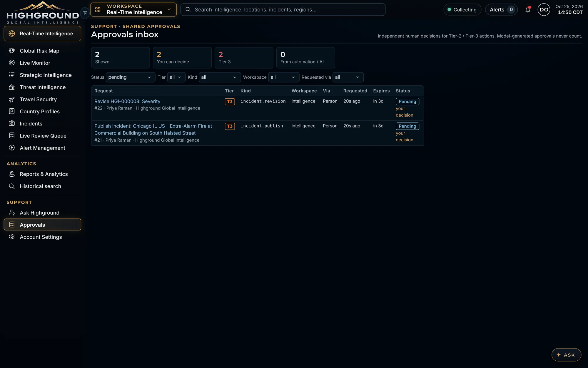Expand the Workspace selector dropdown

pyautogui.click(x=133, y=10)
